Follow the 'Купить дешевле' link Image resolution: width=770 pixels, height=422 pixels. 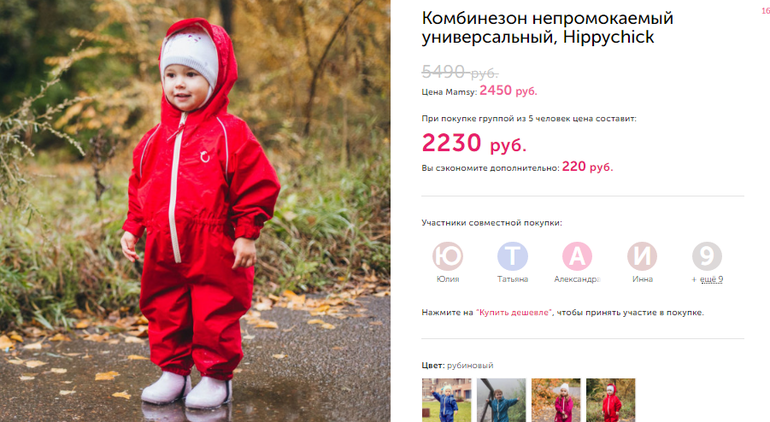click(514, 312)
